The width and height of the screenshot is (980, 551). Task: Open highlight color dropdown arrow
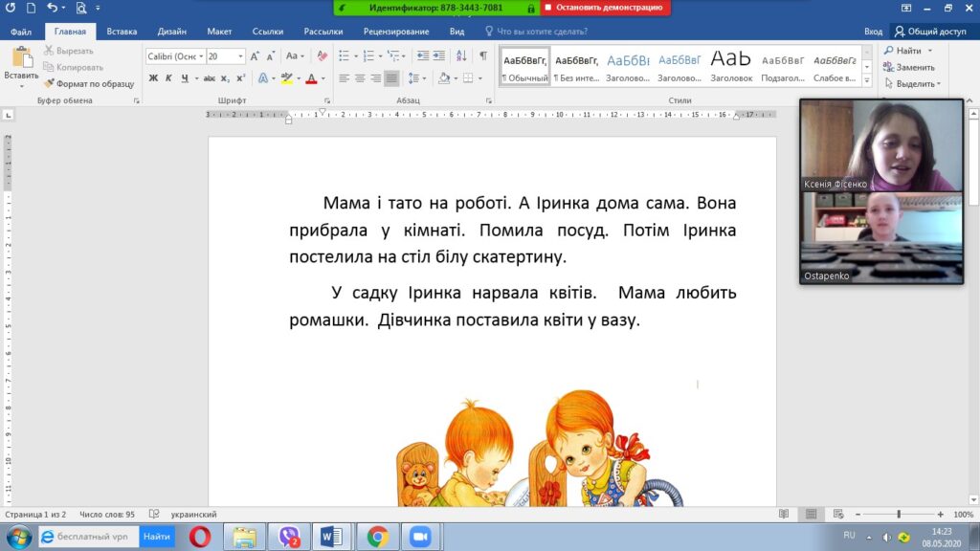tap(299, 78)
